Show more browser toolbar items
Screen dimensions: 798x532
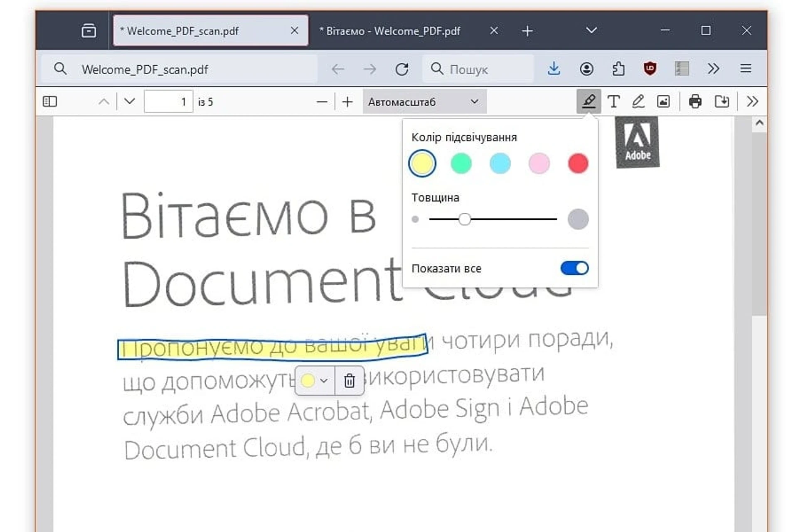pyautogui.click(x=714, y=69)
